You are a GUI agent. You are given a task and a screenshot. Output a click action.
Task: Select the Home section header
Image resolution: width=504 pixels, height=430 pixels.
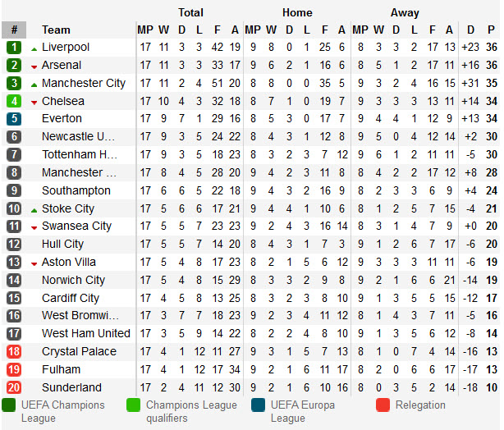(x=296, y=12)
